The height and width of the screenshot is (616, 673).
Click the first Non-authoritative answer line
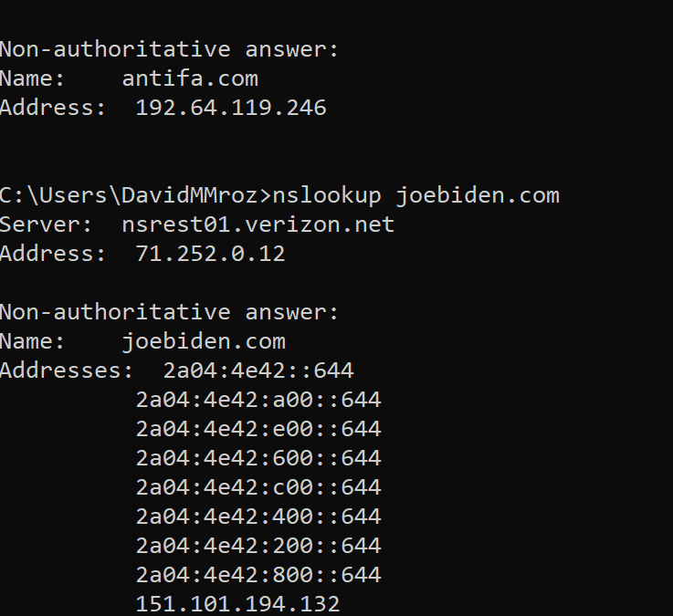[x=169, y=49]
